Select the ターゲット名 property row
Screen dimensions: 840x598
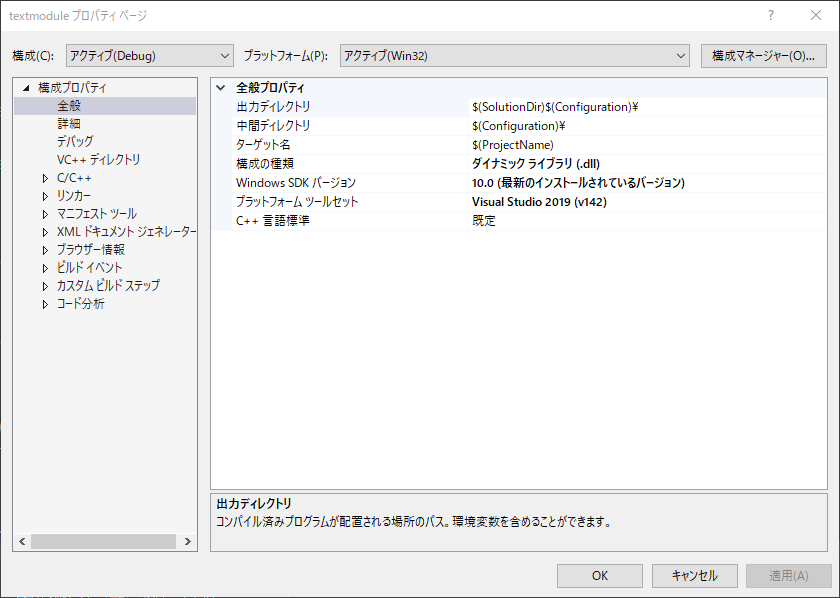(x=529, y=145)
